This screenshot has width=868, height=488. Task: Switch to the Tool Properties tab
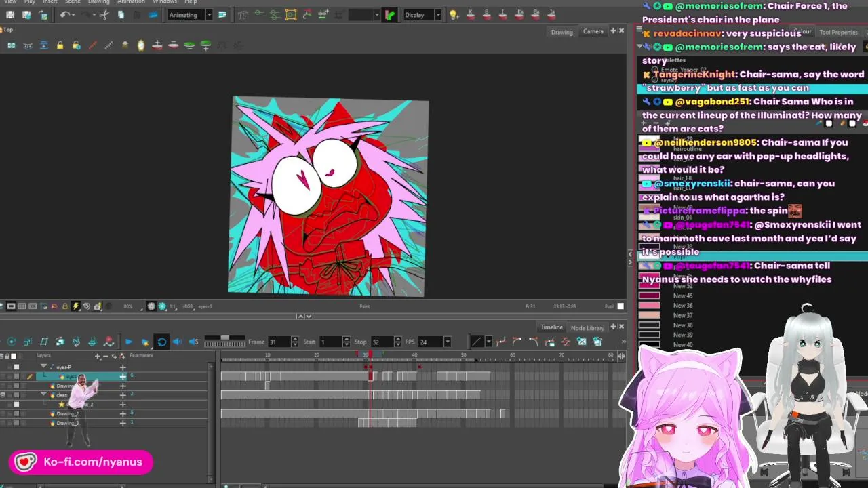pyautogui.click(x=839, y=33)
